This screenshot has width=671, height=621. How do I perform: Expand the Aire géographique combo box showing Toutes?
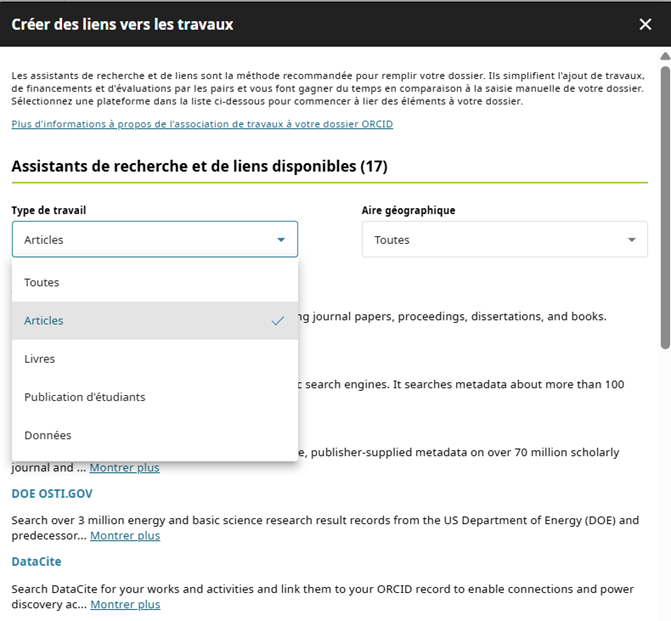pyautogui.click(x=504, y=240)
